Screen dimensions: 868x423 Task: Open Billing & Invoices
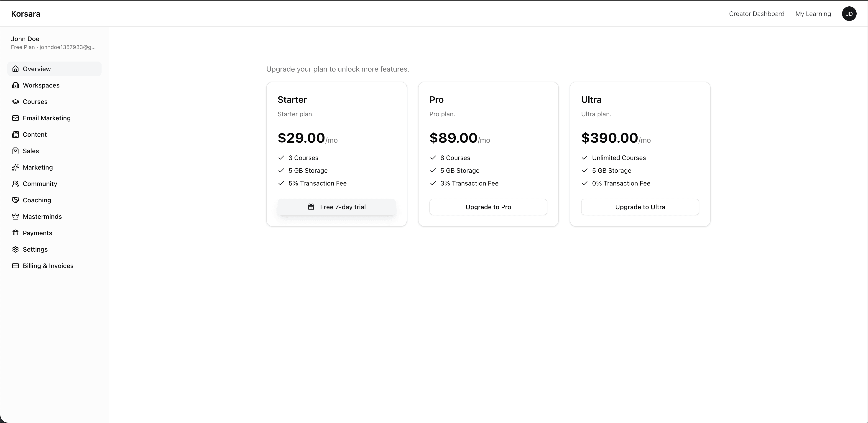click(x=48, y=266)
